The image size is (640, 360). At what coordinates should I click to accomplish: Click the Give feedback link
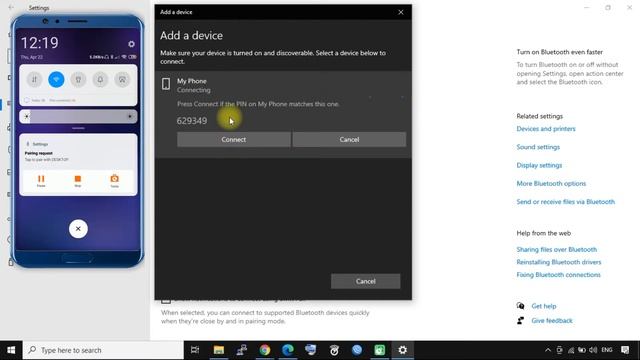[552, 321]
